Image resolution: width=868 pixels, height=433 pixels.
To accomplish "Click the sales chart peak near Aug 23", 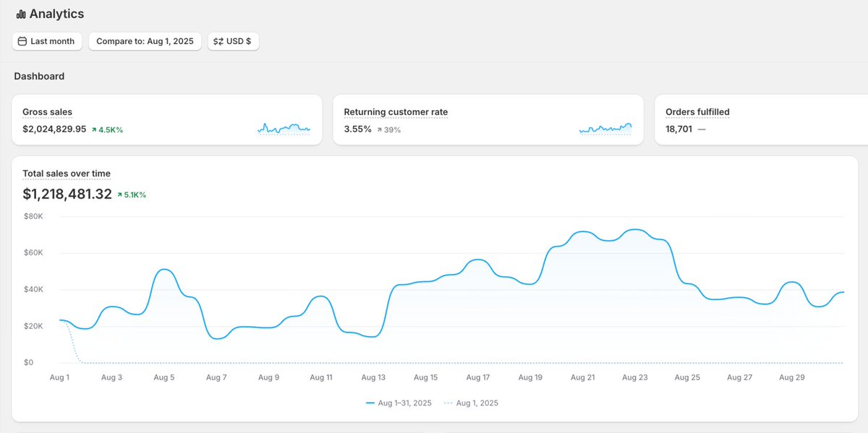I will coord(635,230).
